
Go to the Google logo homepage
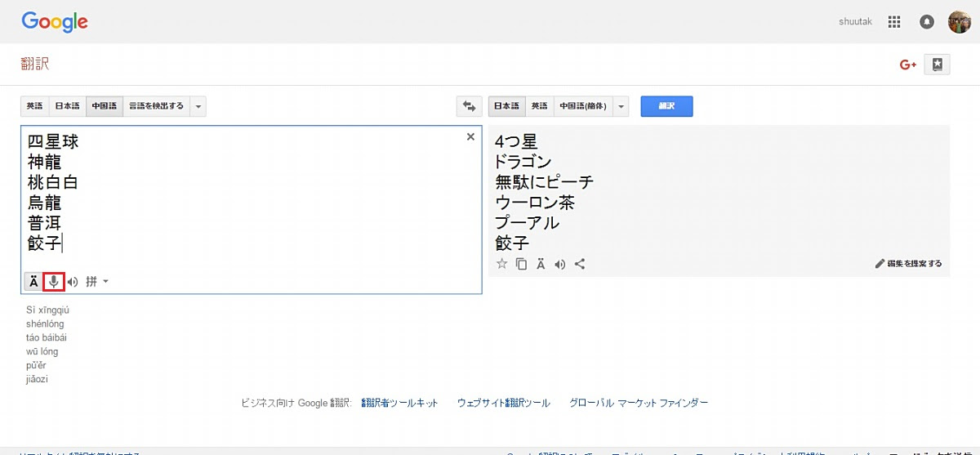(x=55, y=23)
